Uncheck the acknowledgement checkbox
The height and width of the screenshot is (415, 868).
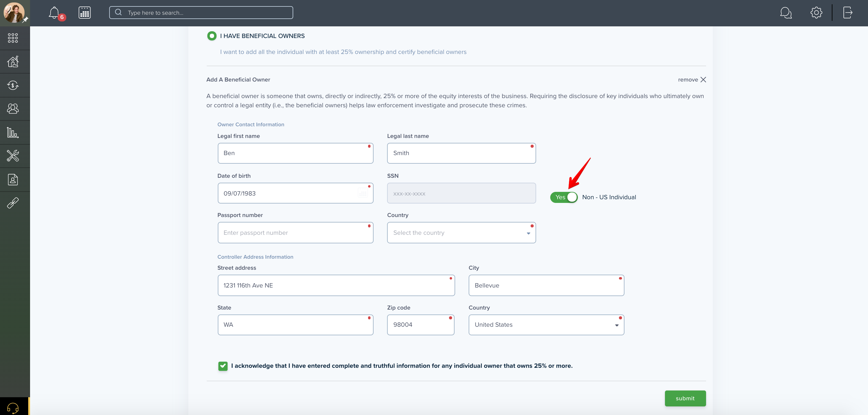coord(223,366)
